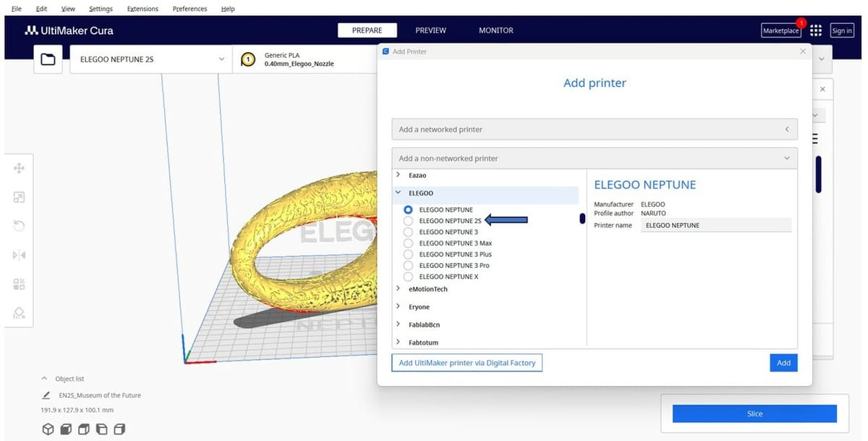Select the Scale tool in left toolbar
This screenshot has width=868, height=441.
pos(20,197)
